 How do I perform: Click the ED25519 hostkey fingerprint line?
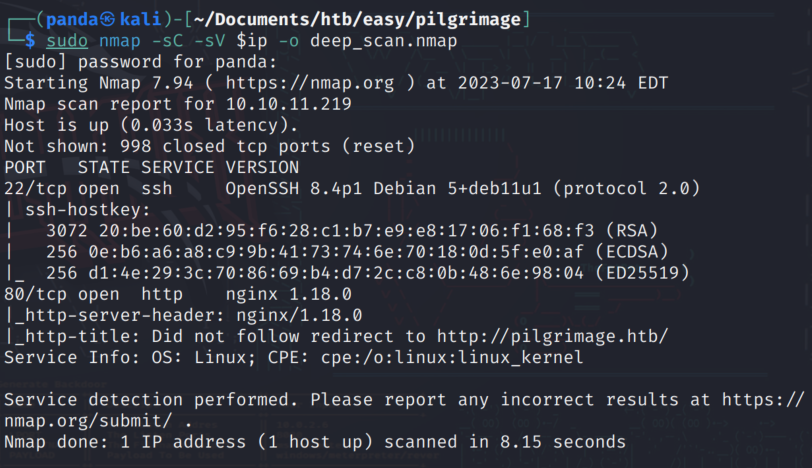(368, 273)
